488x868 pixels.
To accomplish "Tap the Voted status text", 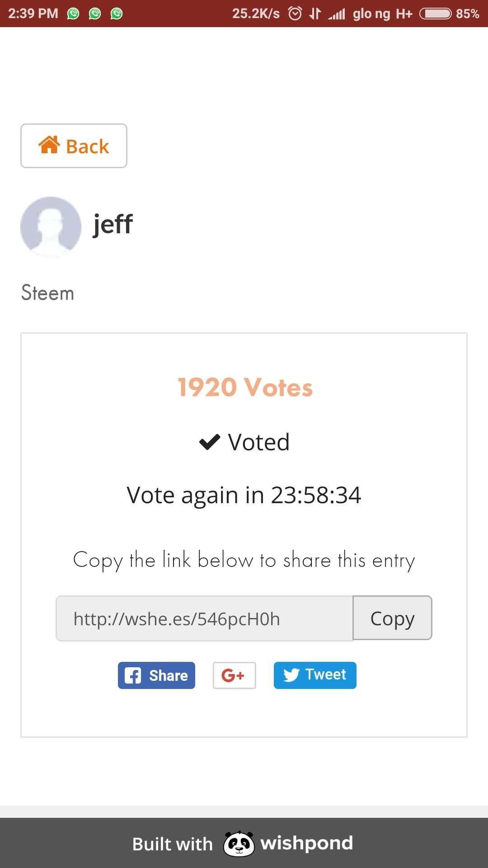I will 258,442.
